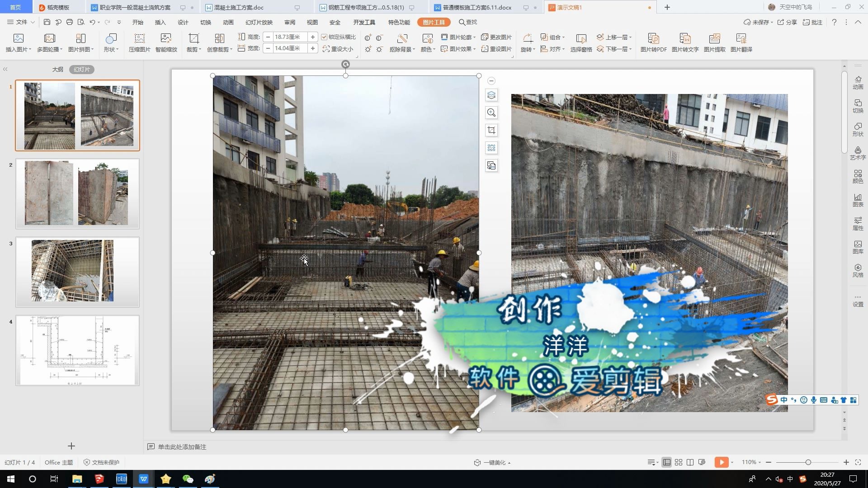This screenshot has height=488, width=868.
Task: Open the 图表 panel in right sidebar
Action: (858, 200)
